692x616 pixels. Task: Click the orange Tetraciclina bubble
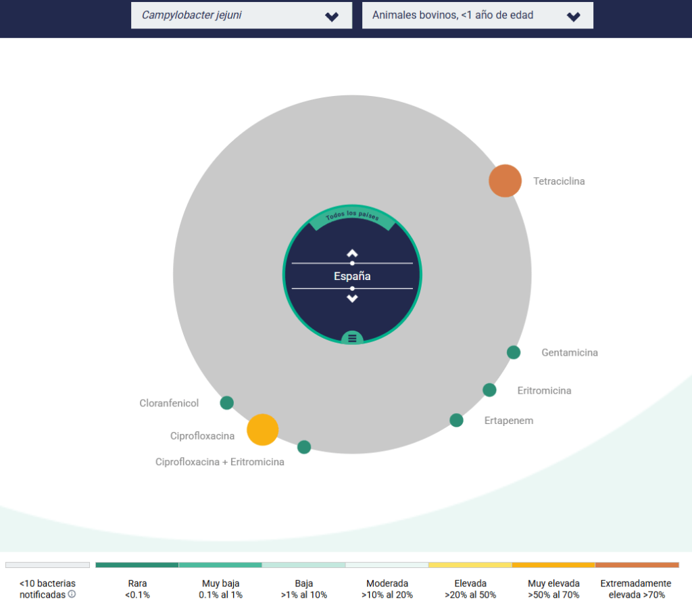pyautogui.click(x=505, y=181)
